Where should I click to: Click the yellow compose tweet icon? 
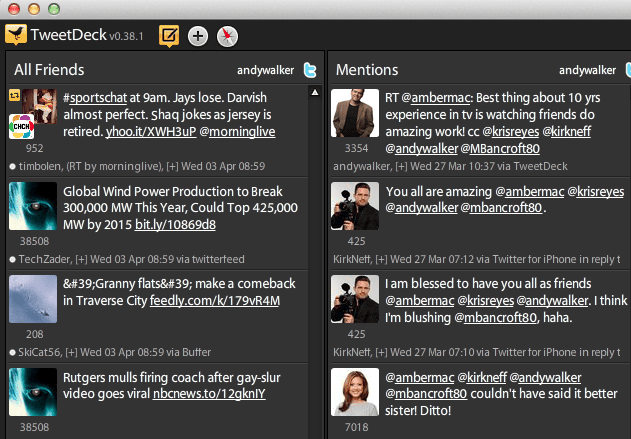click(x=169, y=36)
